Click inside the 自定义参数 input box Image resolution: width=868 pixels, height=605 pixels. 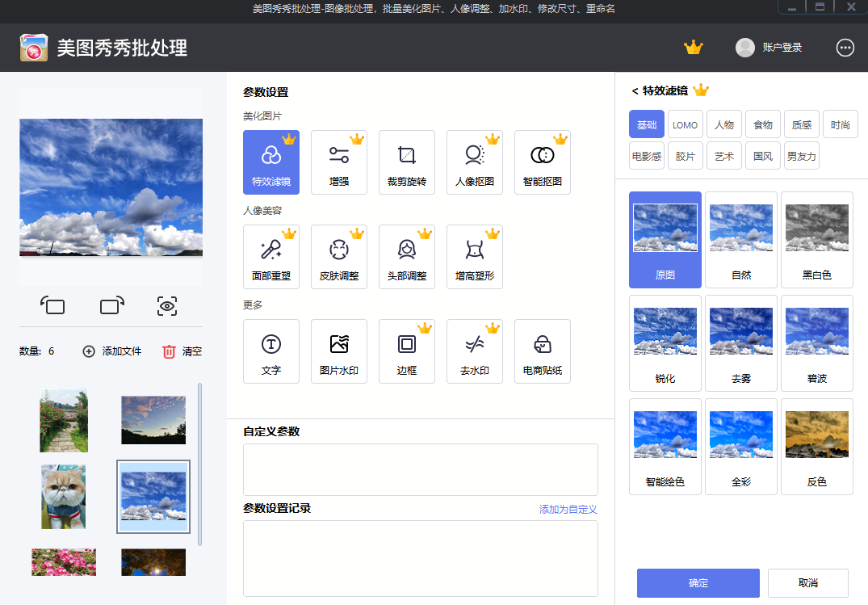(420, 469)
